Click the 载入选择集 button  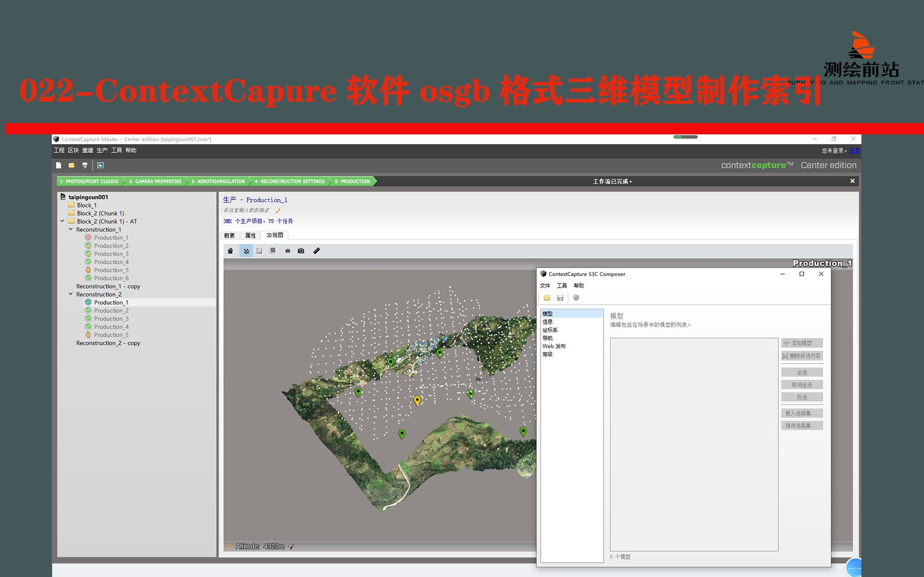click(802, 413)
